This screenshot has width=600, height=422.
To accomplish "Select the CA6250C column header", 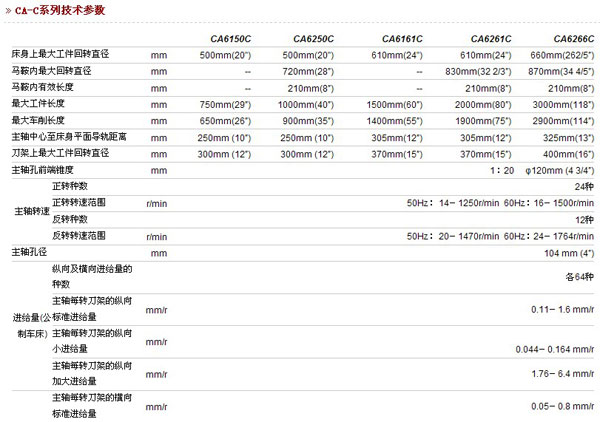I will click(313, 39).
